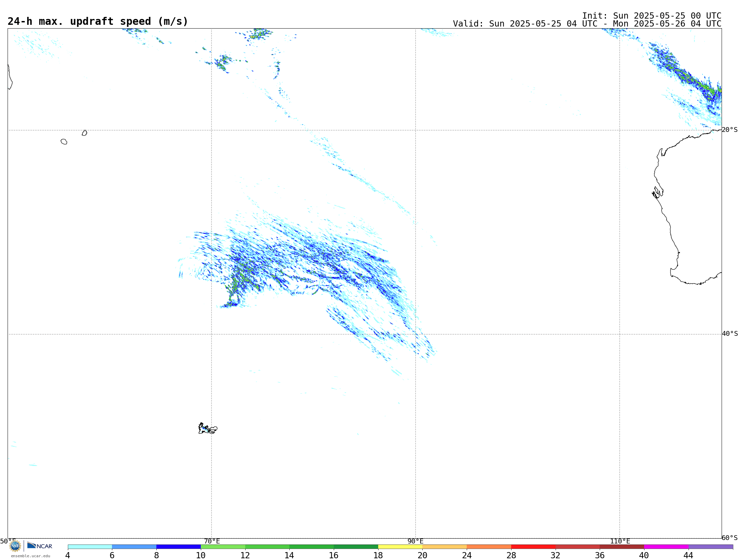Screen dimensions: 744x560
Task: Click the 18–20 m/s yellow swatch
Action: [400, 547]
